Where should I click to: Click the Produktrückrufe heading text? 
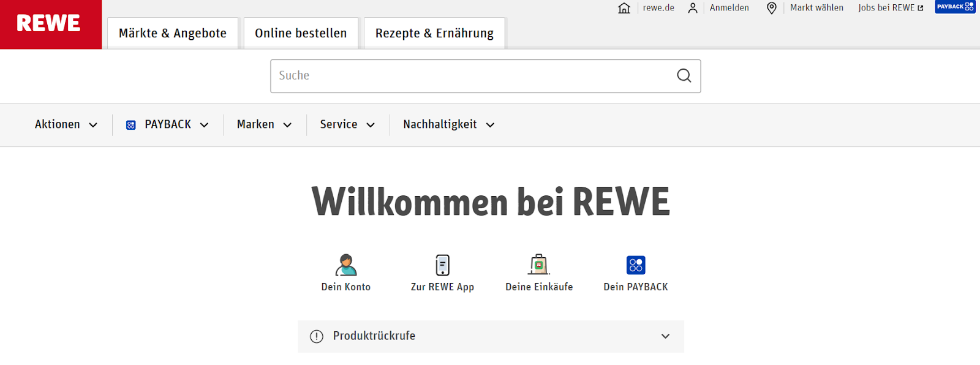pyautogui.click(x=374, y=336)
